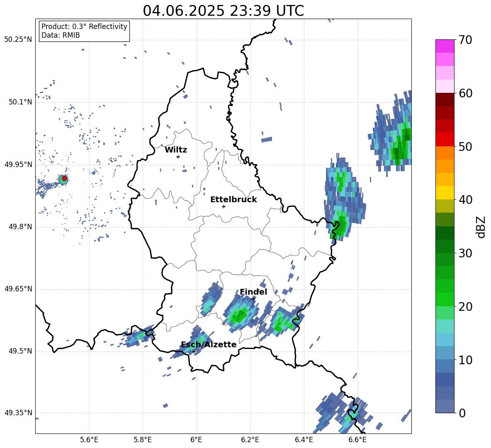Click the 49.8°N latitude label
The image size is (491, 448).
20,227
